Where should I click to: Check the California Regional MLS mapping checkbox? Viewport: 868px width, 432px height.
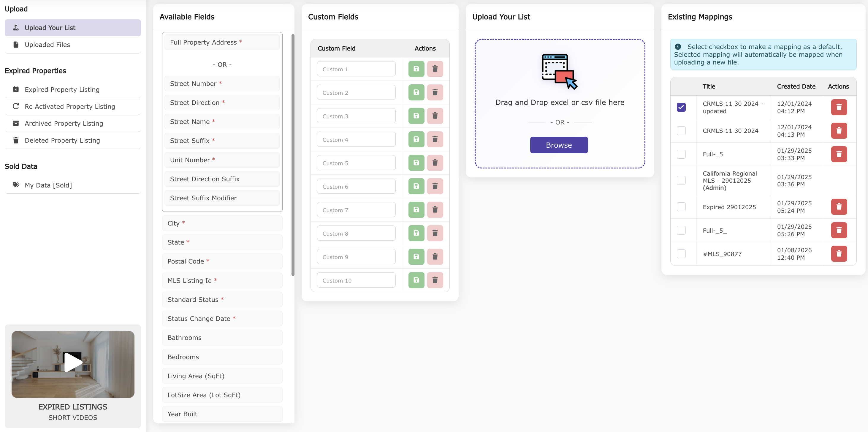coord(681,180)
